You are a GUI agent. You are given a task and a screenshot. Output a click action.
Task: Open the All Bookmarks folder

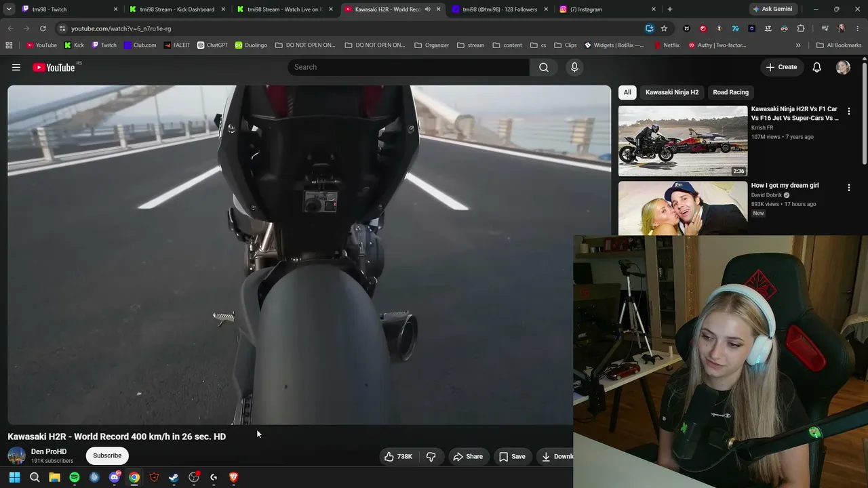coord(839,45)
